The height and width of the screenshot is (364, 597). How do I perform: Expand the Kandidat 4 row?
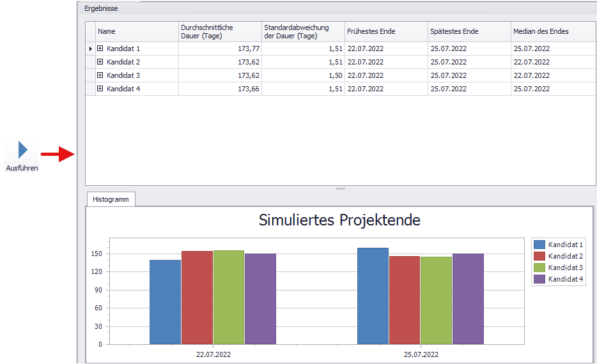click(x=100, y=89)
